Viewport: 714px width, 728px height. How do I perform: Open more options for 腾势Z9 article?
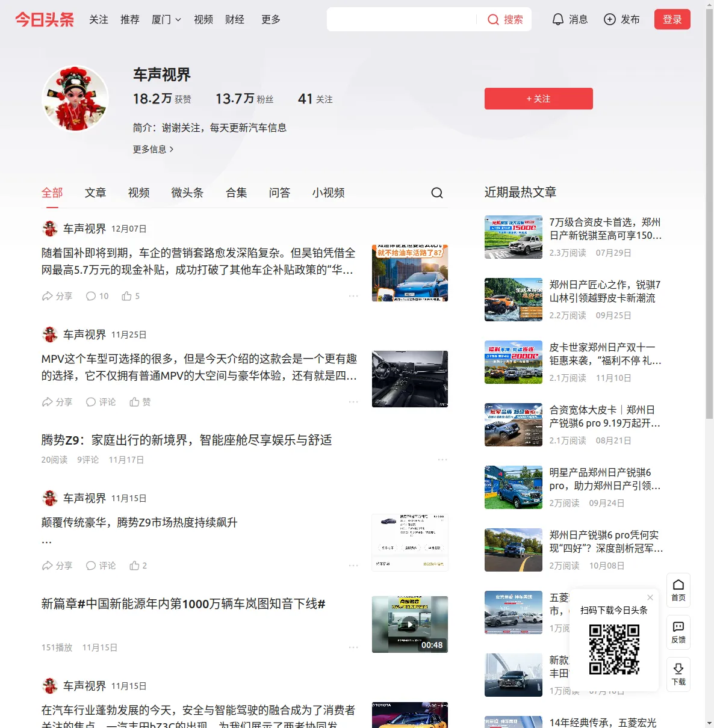point(442,460)
